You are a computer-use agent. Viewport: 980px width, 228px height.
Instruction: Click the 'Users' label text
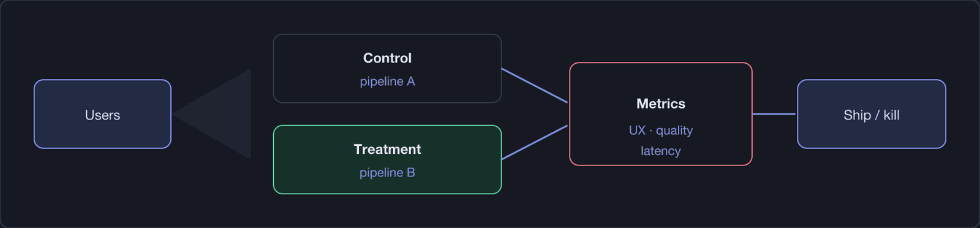pyautogui.click(x=102, y=115)
